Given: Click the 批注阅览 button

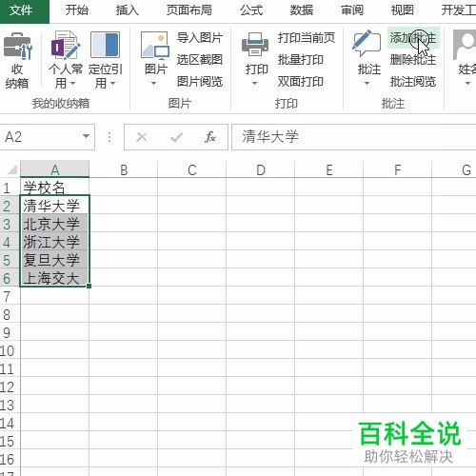Looking at the screenshot, I should click(413, 82).
